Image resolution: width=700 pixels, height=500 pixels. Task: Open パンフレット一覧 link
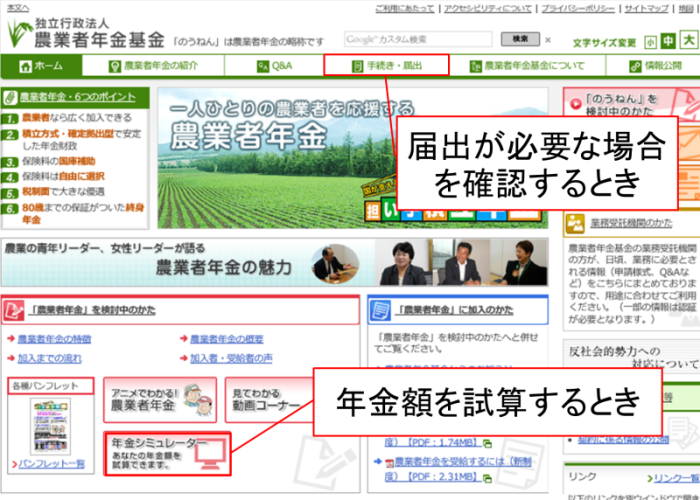(x=51, y=464)
